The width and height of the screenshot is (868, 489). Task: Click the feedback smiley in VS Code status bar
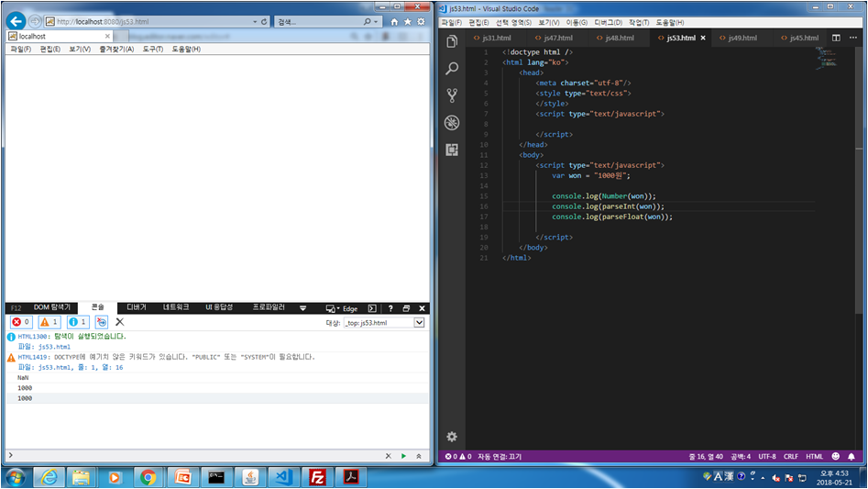click(x=835, y=456)
